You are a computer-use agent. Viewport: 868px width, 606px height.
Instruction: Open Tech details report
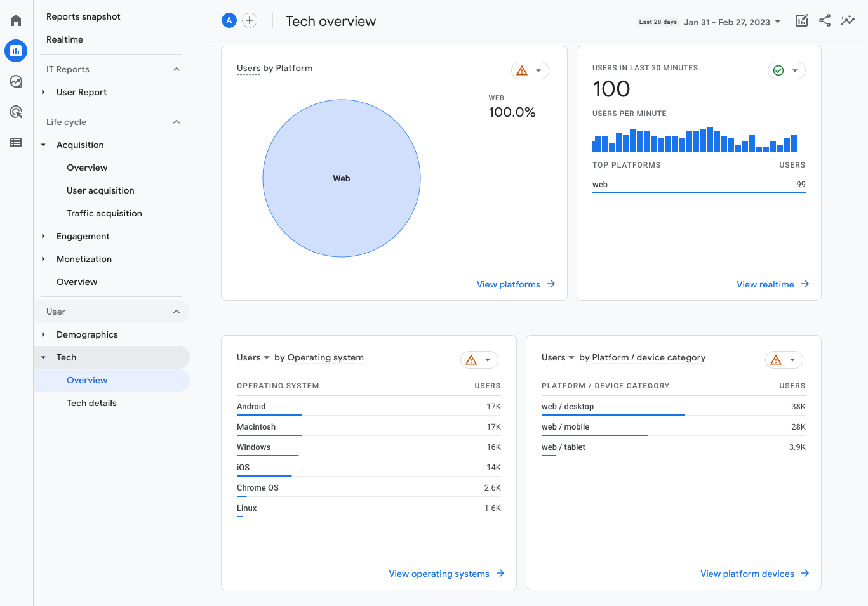point(91,403)
